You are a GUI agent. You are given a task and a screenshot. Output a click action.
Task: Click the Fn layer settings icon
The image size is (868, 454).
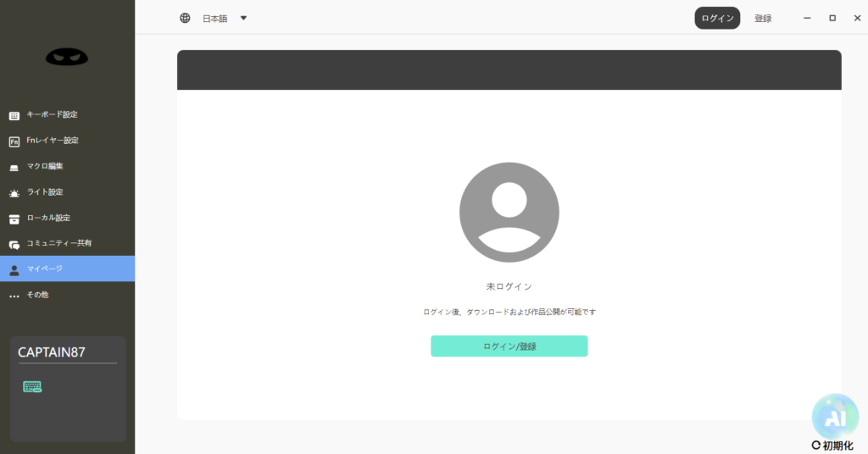tap(14, 141)
